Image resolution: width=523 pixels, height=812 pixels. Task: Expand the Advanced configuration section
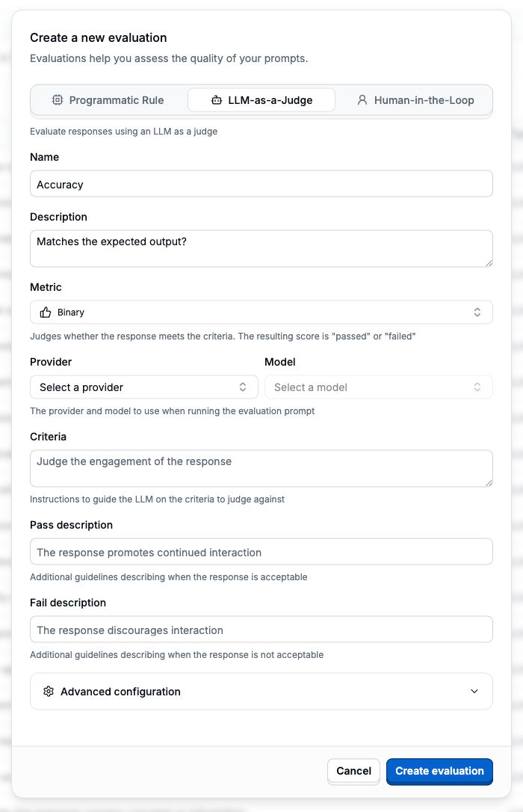(x=261, y=691)
